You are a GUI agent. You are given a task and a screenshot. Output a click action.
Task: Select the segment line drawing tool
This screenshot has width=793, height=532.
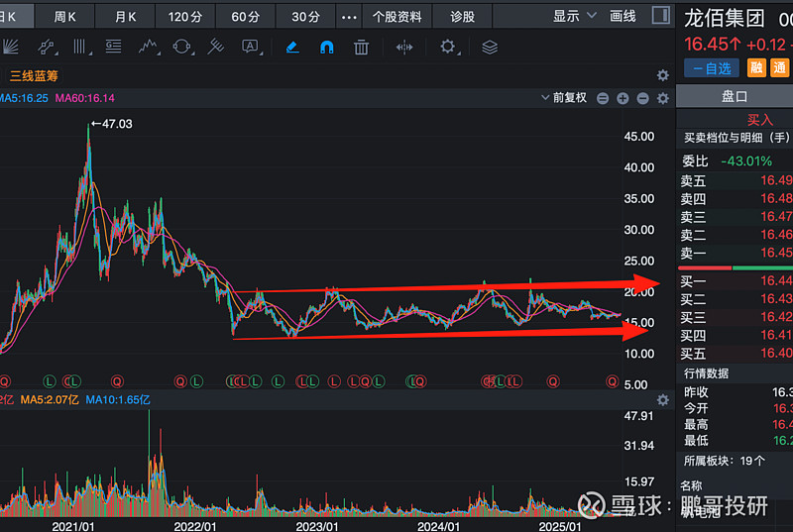point(47,47)
